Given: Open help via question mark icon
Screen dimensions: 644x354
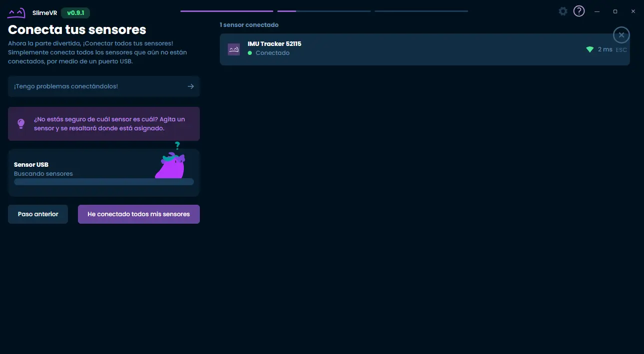Looking at the screenshot, I should coord(579,11).
